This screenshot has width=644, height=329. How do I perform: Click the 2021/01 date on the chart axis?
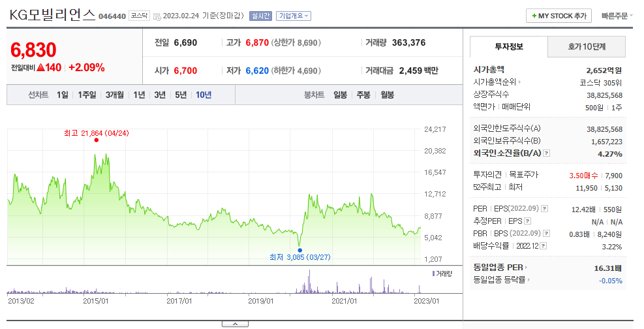pos(344,301)
